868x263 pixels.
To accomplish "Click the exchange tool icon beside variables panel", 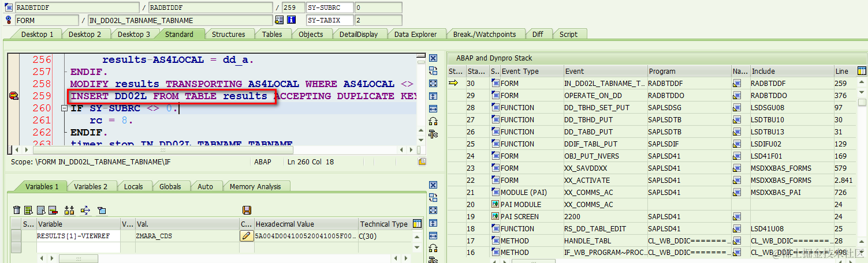I will coord(433,198).
